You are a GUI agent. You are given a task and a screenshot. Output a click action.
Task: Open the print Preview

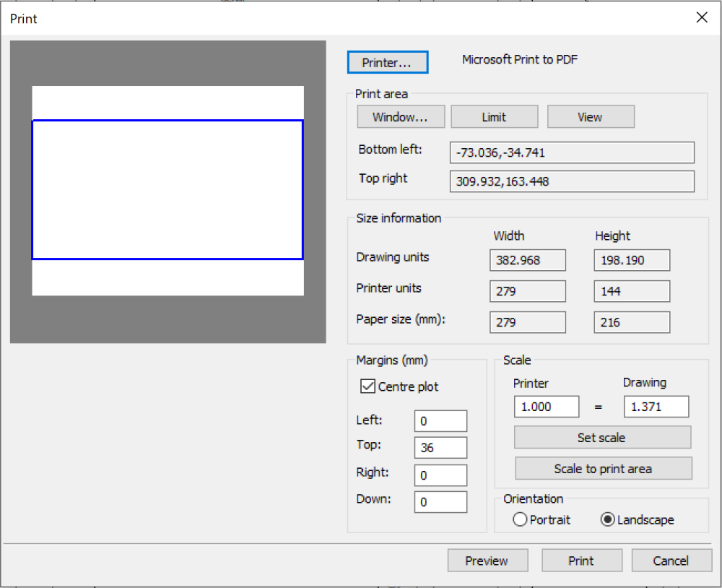tap(487, 560)
